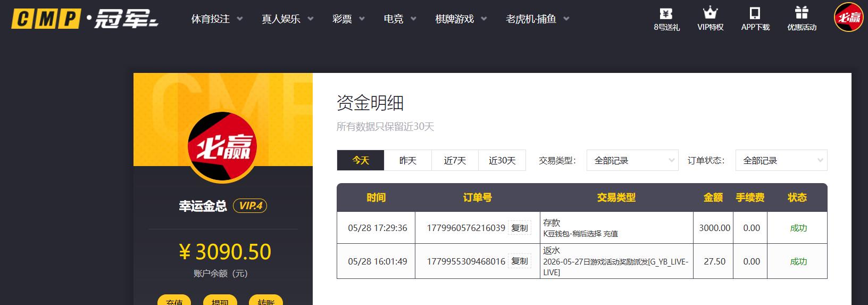Image resolution: width=868 pixels, height=305 pixels.
Task: Click the 订单号 column header
Action: click(478, 197)
